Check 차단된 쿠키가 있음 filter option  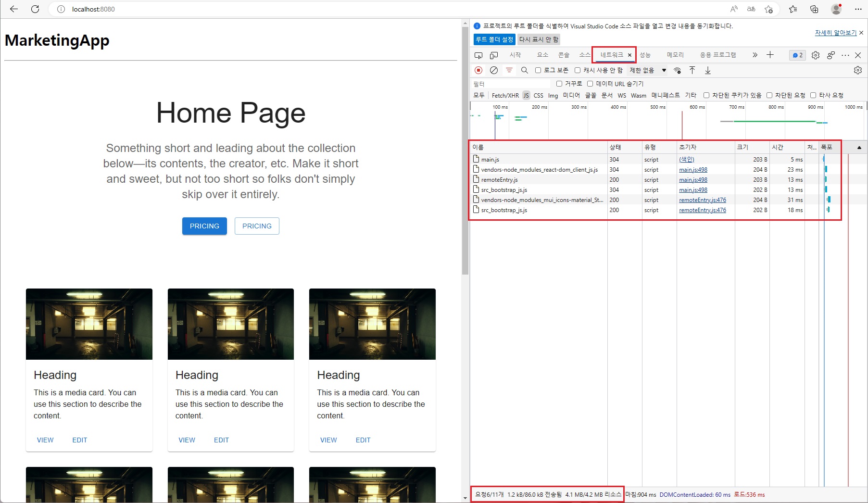click(706, 95)
